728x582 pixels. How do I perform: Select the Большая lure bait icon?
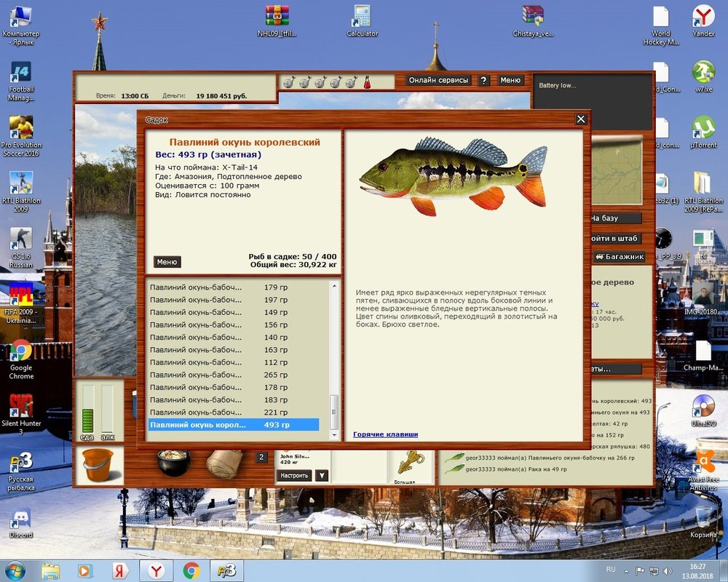coord(411,464)
